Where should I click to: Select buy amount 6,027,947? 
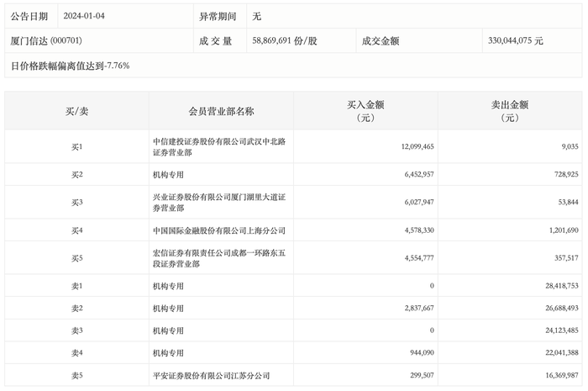click(419, 203)
